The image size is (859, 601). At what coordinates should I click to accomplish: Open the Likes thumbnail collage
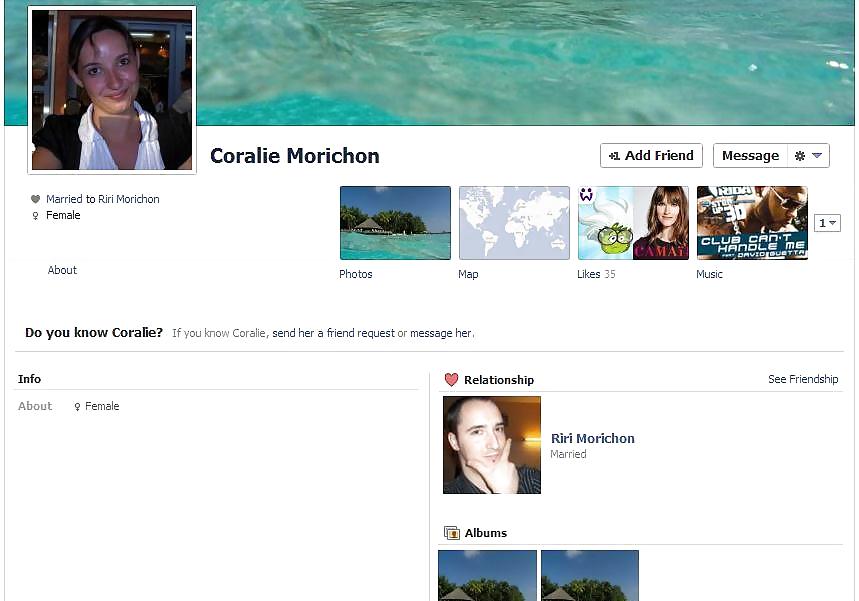[633, 223]
